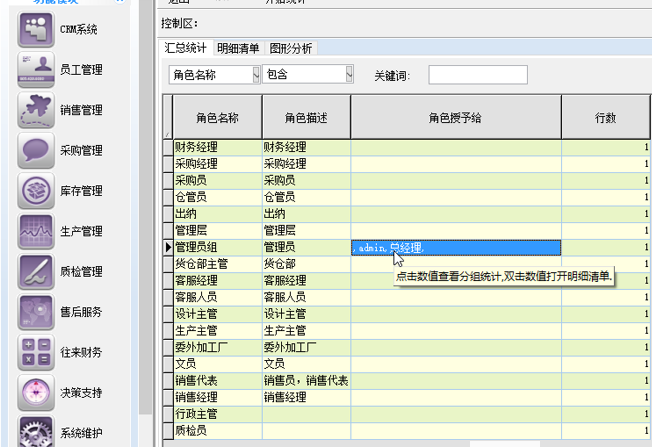Switch to the 明细清单 tab
The image size is (652, 447).
click(238, 48)
